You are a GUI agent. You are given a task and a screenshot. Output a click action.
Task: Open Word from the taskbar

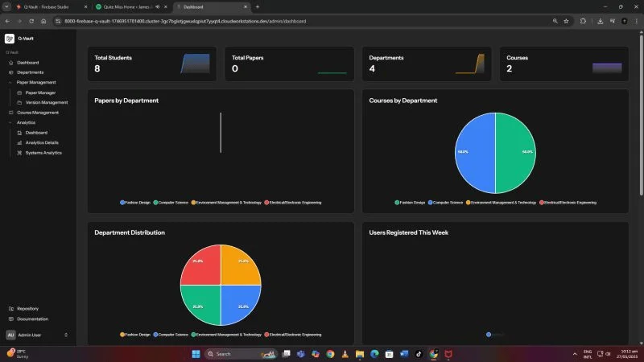click(404, 354)
